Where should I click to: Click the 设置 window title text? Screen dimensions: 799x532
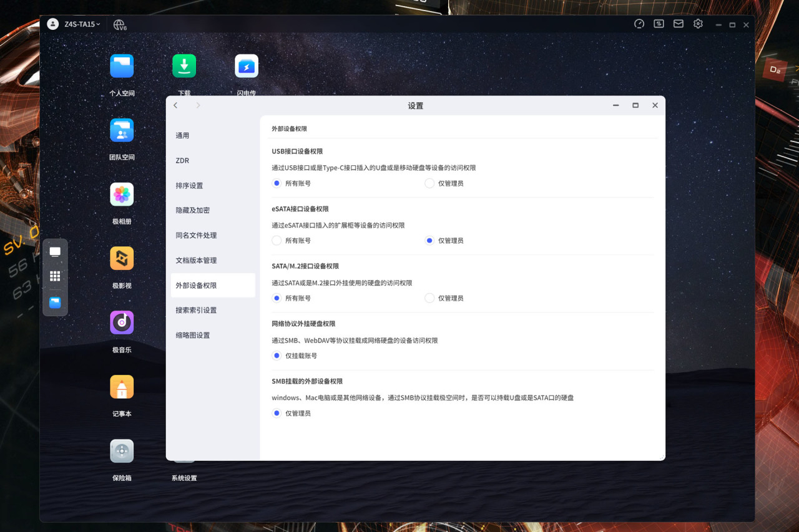(x=416, y=105)
